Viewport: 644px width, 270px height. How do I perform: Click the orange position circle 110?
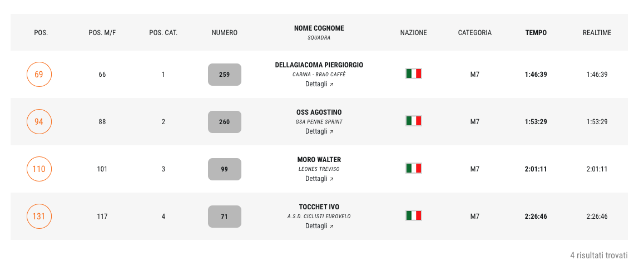pos(39,169)
